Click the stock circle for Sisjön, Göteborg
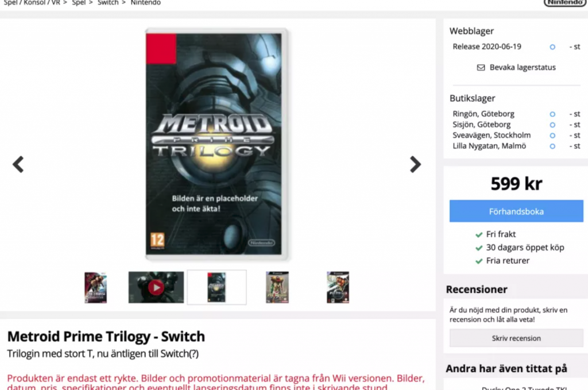This screenshot has height=390, width=588. point(552,125)
